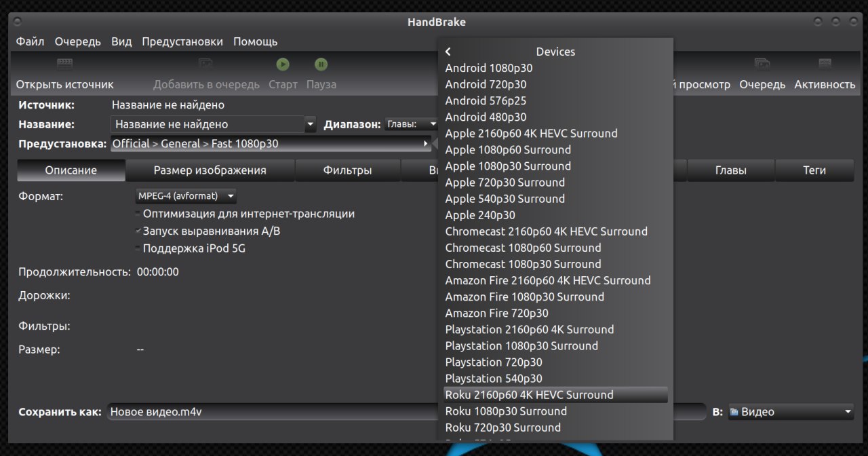Switch to the Описание tab
This screenshot has width=868, height=456.
71,170
